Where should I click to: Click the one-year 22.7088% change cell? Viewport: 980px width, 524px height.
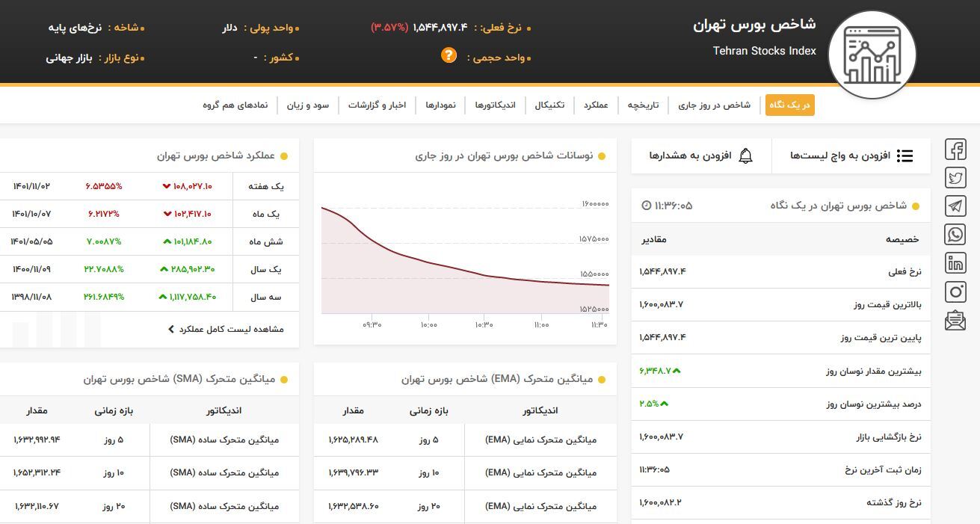[x=104, y=269]
